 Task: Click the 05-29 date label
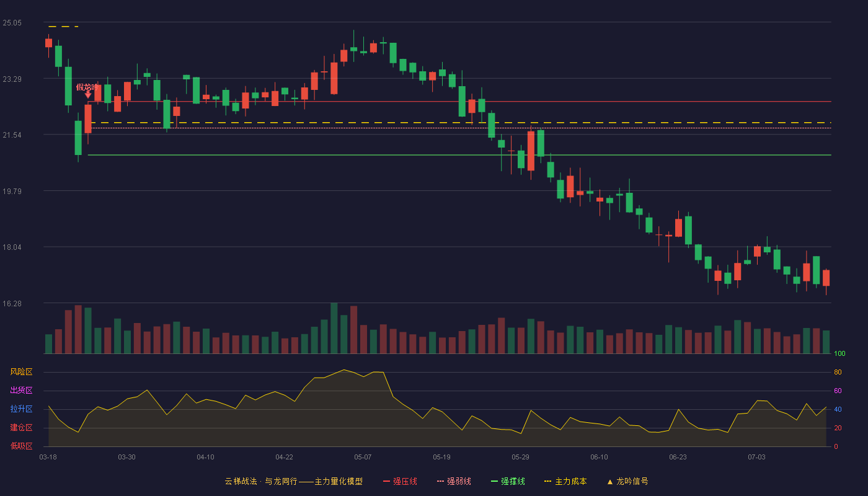coord(520,457)
